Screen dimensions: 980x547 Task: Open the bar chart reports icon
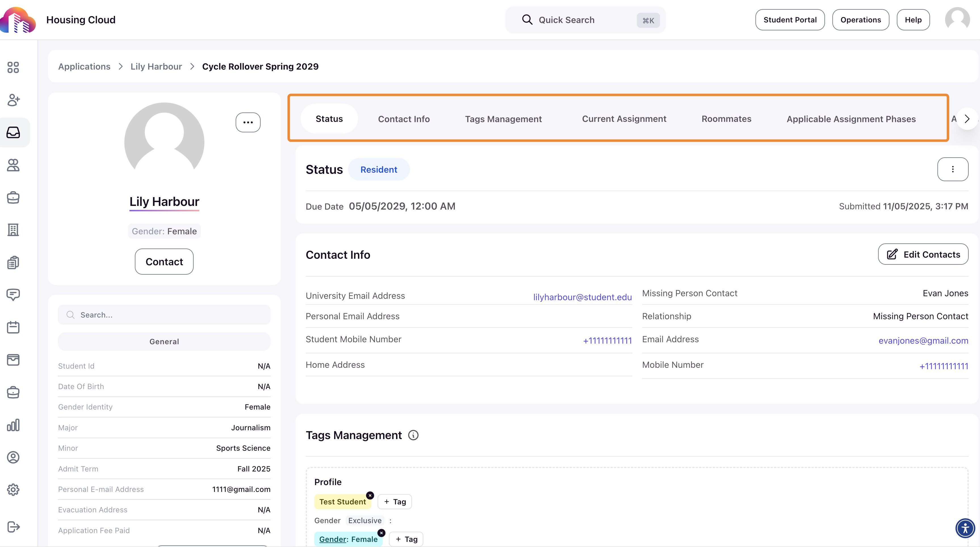tap(13, 425)
